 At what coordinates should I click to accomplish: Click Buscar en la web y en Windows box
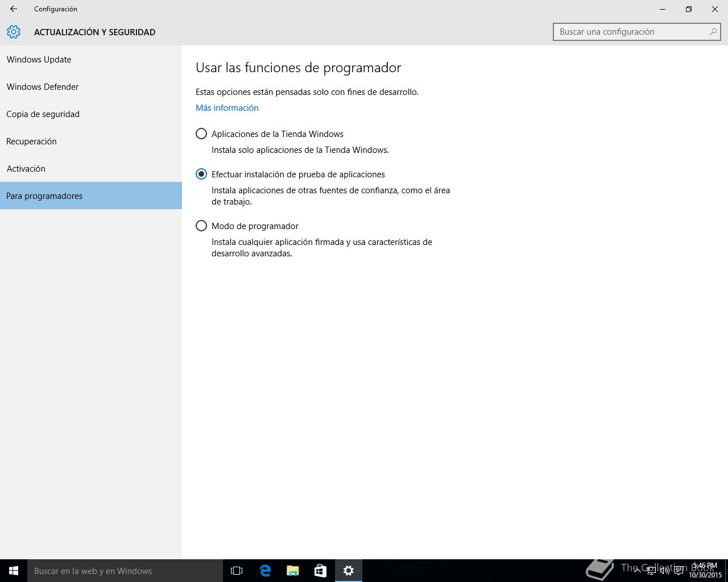coord(125,571)
